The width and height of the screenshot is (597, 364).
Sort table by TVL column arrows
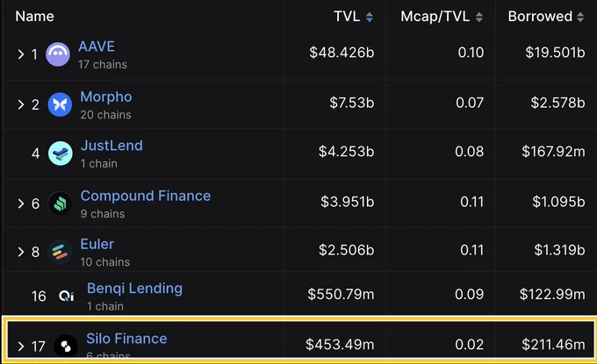click(370, 17)
